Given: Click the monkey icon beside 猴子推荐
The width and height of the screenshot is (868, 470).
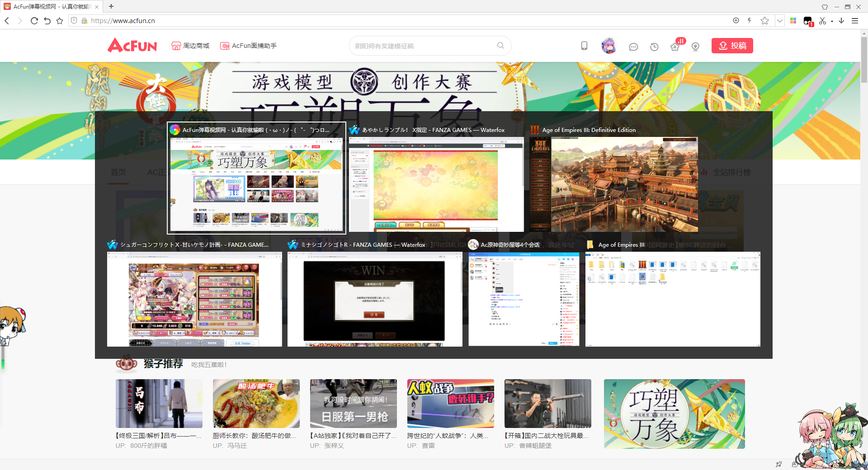Looking at the screenshot, I should coord(127,364).
